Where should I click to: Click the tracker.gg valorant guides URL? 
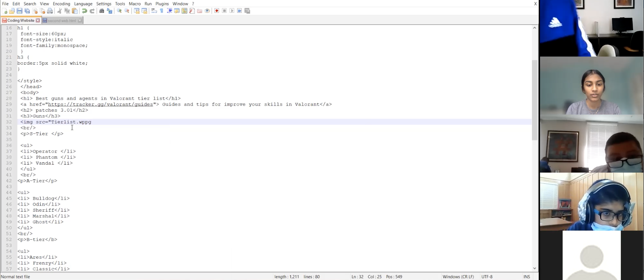pos(100,104)
